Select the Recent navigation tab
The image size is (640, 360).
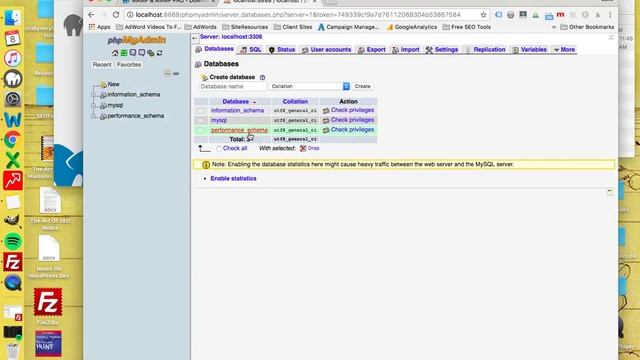click(x=102, y=64)
